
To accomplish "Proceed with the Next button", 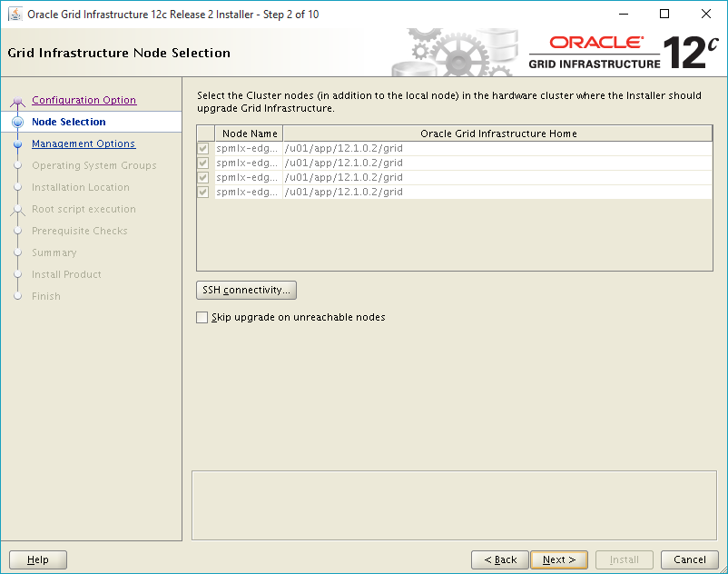I will coord(559,559).
